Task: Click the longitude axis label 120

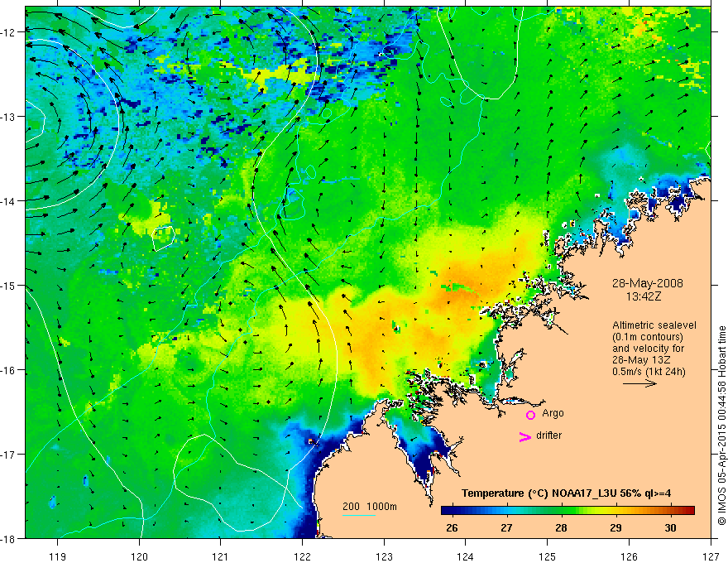Action: 139,556
